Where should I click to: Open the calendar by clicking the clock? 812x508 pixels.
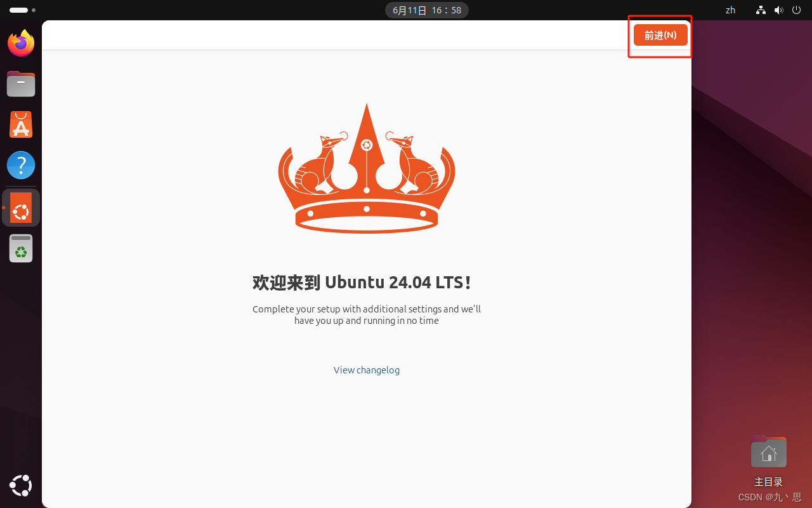[426, 10]
